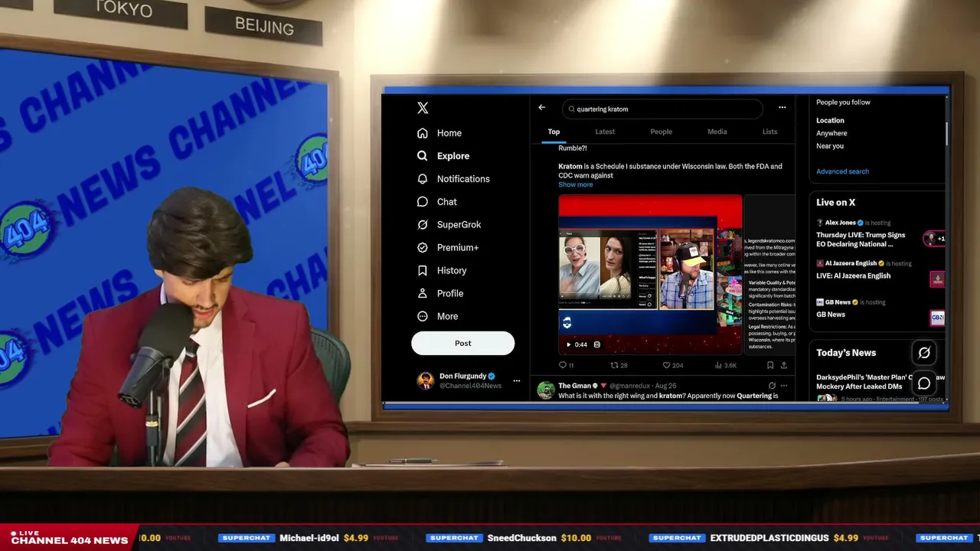Click the X logo in the sidebar
This screenshot has height=551, width=980.
(423, 108)
